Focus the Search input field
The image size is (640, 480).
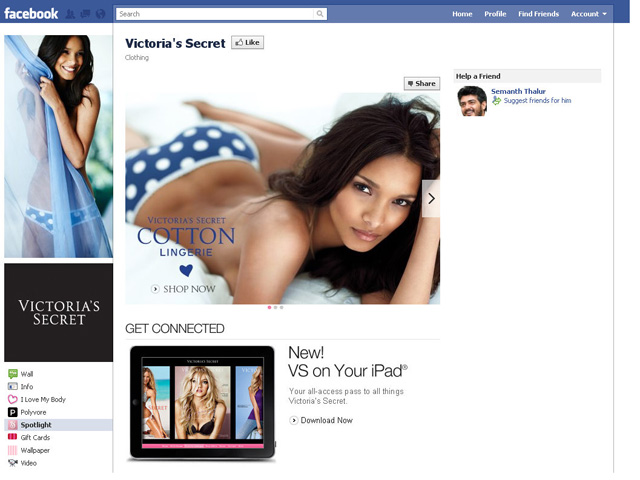215,14
